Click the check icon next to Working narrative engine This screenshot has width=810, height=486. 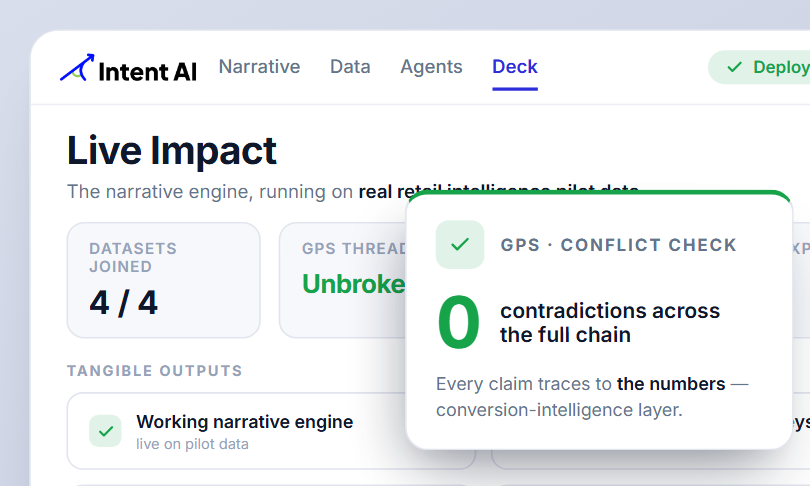[105, 431]
